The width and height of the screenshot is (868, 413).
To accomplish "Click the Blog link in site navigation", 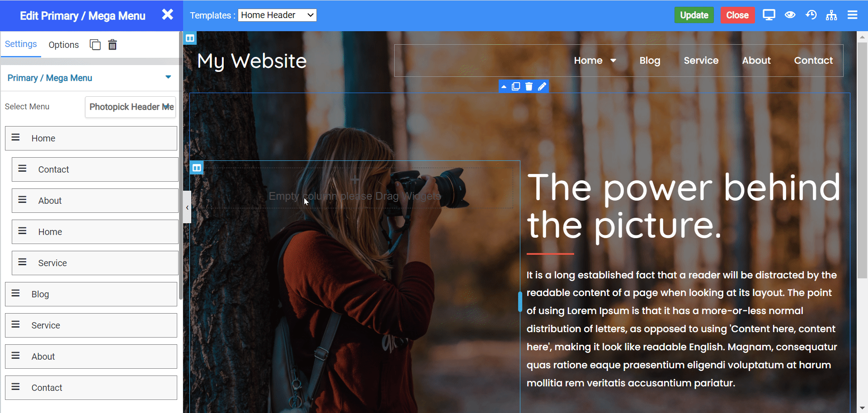I will click(x=650, y=61).
